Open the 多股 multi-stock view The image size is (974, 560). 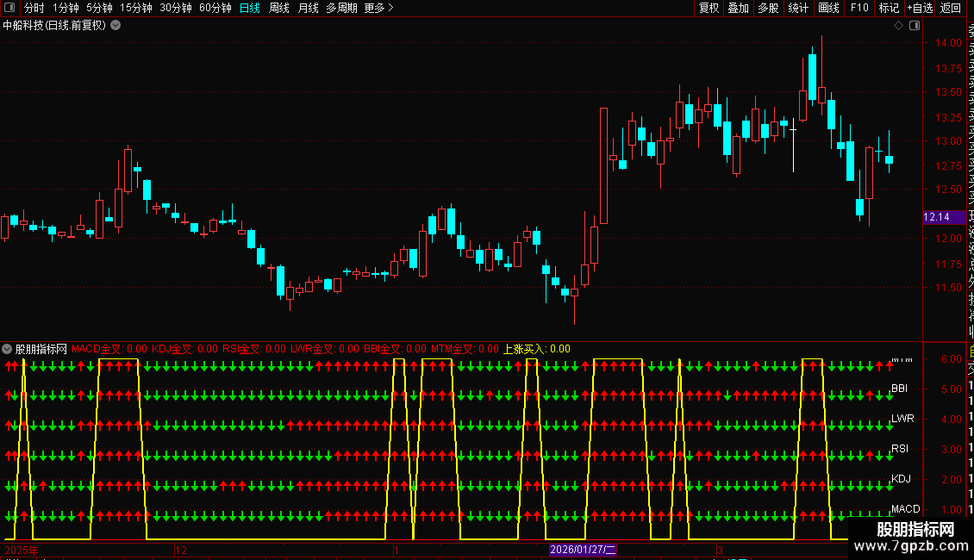pyautogui.click(x=768, y=8)
